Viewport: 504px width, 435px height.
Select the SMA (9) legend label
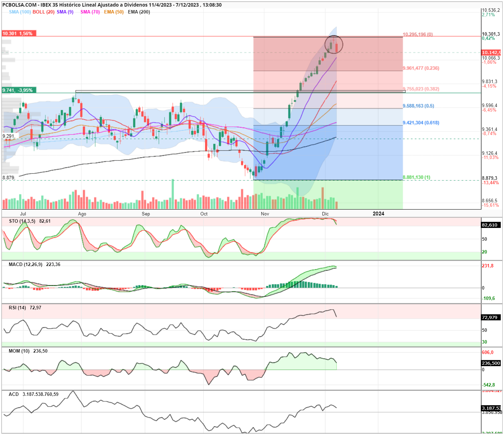click(65, 12)
